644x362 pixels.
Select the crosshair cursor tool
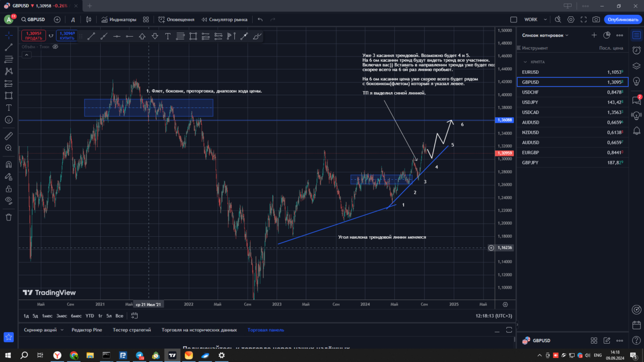pyautogui.click(x=8, y=35)
